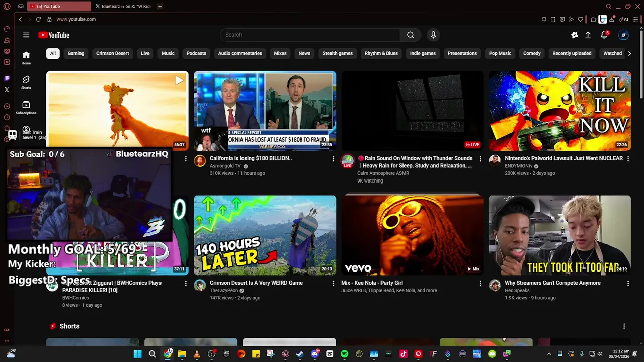Open options for Nintendo's Palworld Lawsuit video

tap(628, 159)
